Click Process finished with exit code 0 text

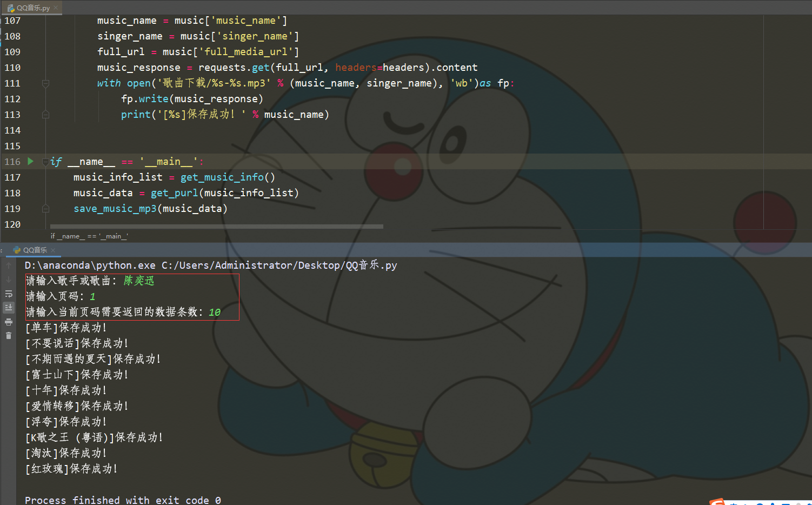(123, 500)
